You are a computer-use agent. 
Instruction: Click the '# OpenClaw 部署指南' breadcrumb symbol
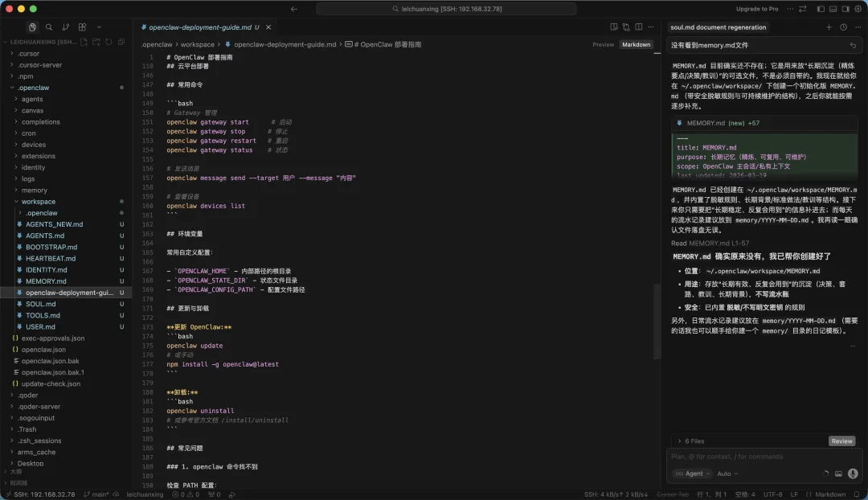383,45
